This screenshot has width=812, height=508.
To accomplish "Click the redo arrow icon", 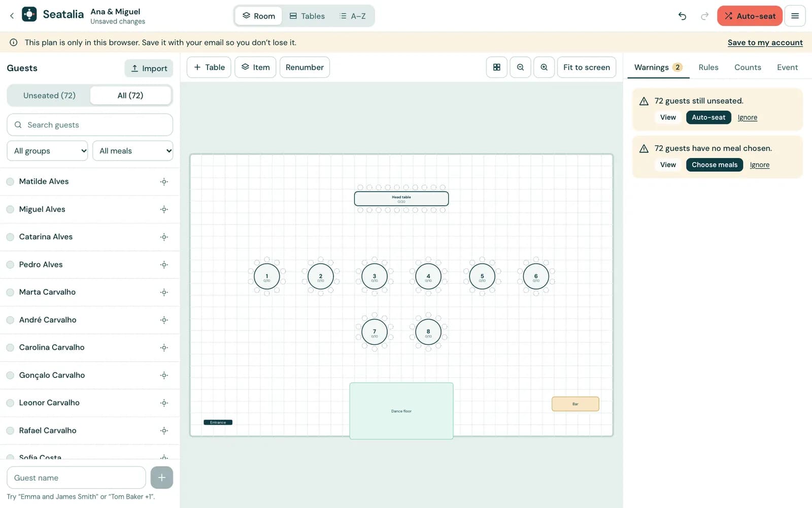I will click(704, 16).
